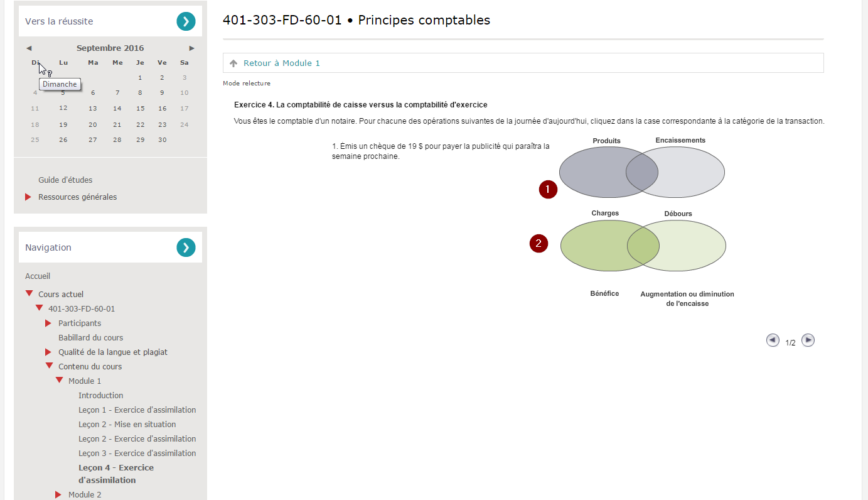Image resolution: width=868 pixels, height=500 pixels.
Task: Go to next month in calendar
Action: pos(191,48)
